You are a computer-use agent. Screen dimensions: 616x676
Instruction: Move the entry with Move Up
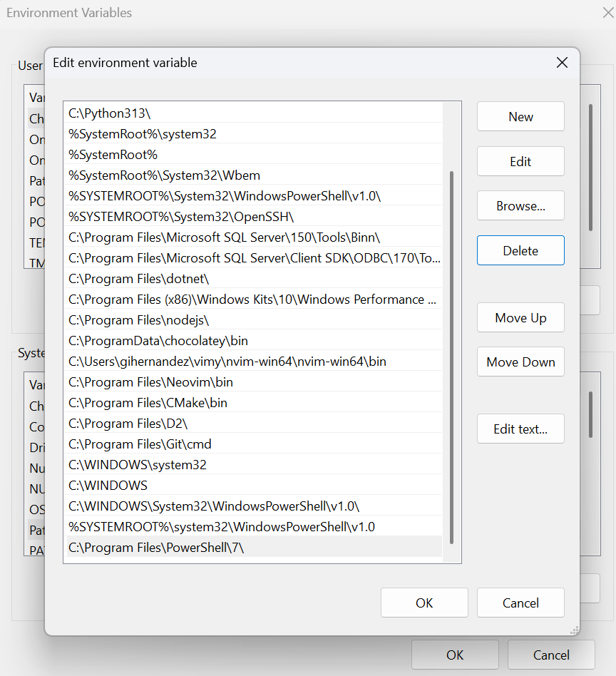(520, 318)
